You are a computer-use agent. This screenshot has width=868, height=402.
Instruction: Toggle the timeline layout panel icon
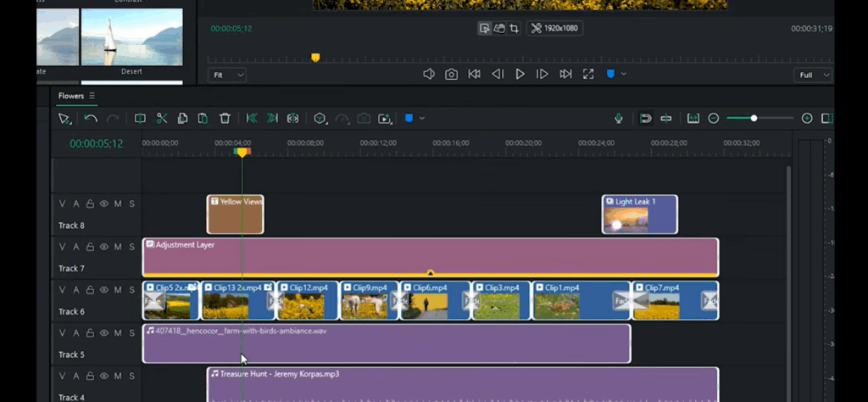[827, 119]
